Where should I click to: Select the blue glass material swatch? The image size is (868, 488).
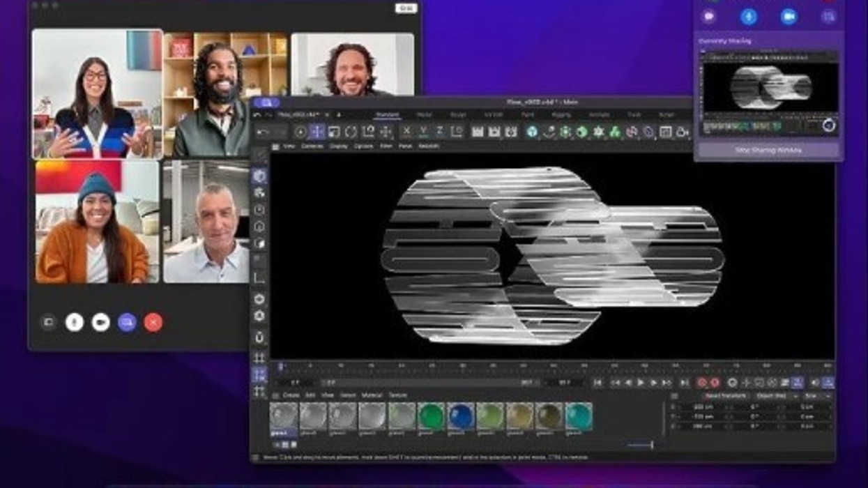tap(460, 417)
